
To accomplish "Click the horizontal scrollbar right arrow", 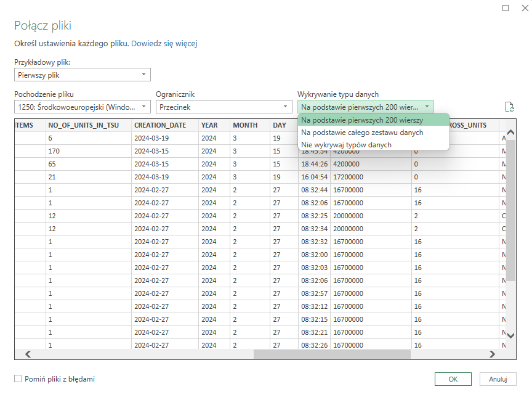I will pos(492,354).
